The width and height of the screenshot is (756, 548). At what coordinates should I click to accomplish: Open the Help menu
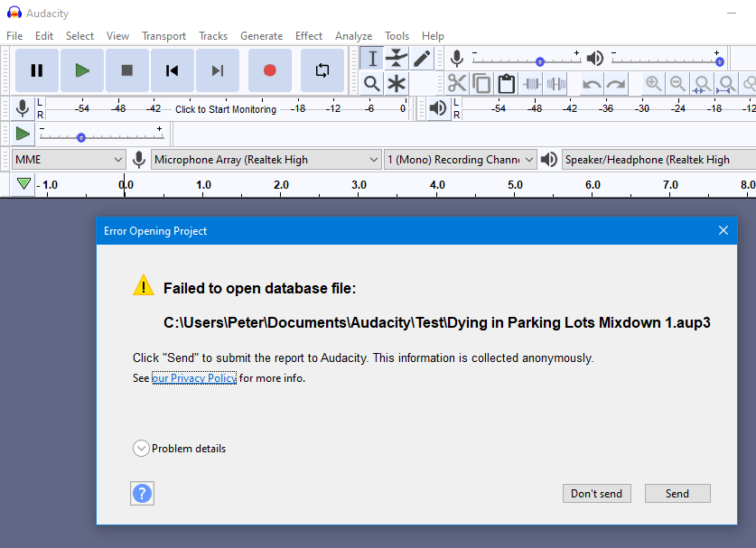(x=433, y=36)
